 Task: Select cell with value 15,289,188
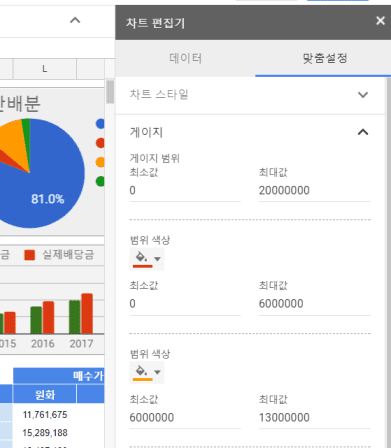click(x=45, y=433)
